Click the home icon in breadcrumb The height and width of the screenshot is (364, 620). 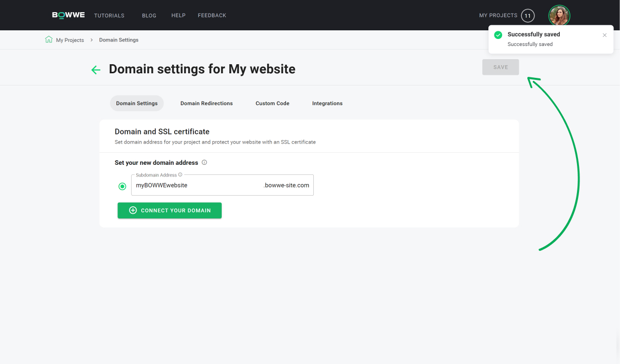49,39
